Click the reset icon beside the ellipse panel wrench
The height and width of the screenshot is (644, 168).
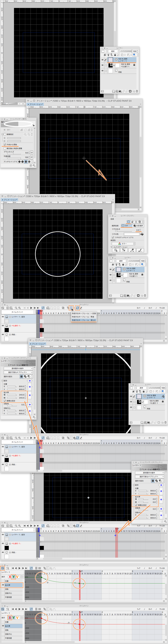(x=31, y=166)
